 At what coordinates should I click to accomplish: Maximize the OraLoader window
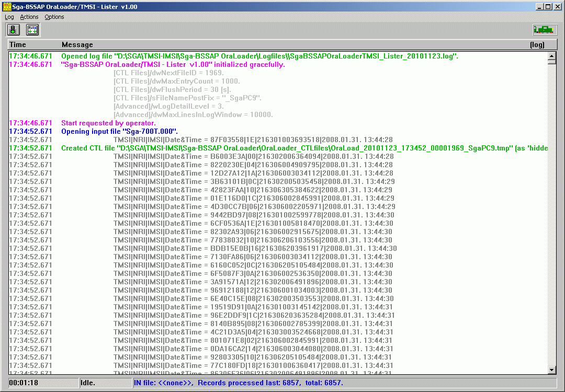tap(548, 7)
